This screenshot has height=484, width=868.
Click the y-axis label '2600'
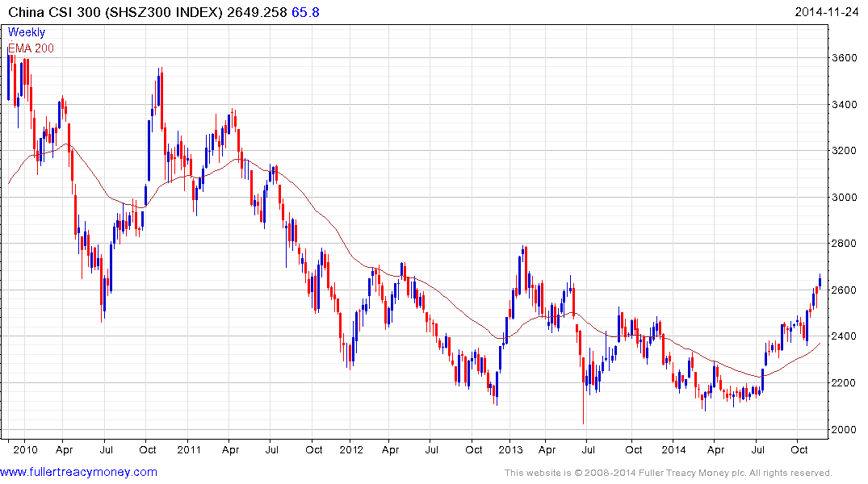coord(845,290)
